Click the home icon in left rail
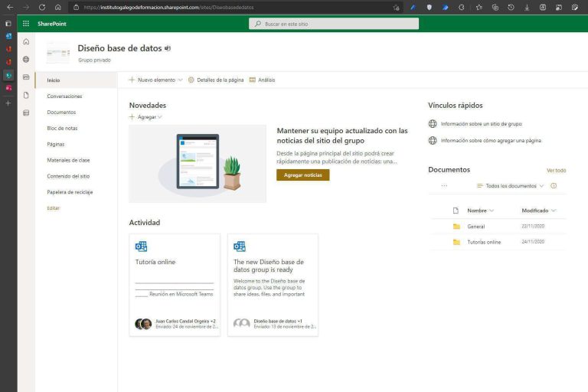The height and width of the screenshot is (392, 588). (26, 41)
